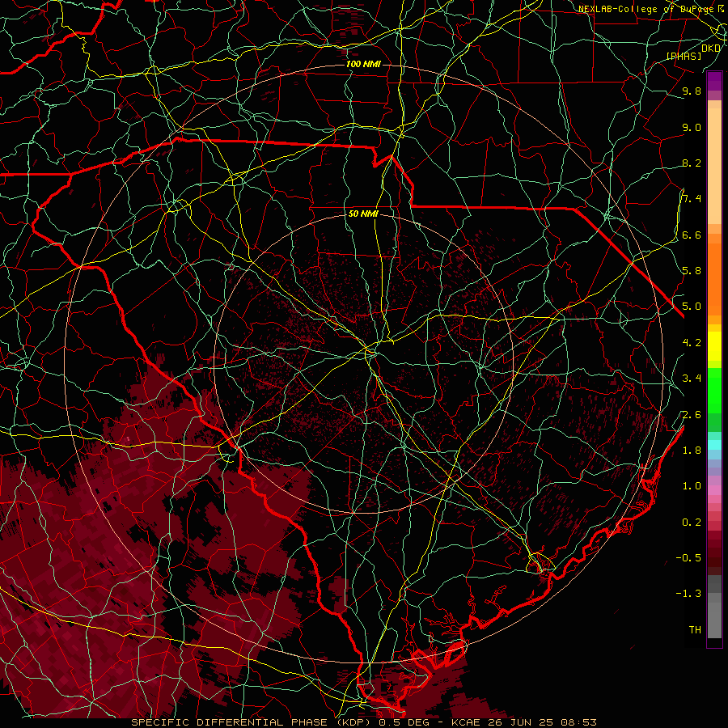Select the yellow segment of the color scale

[714, 346]
